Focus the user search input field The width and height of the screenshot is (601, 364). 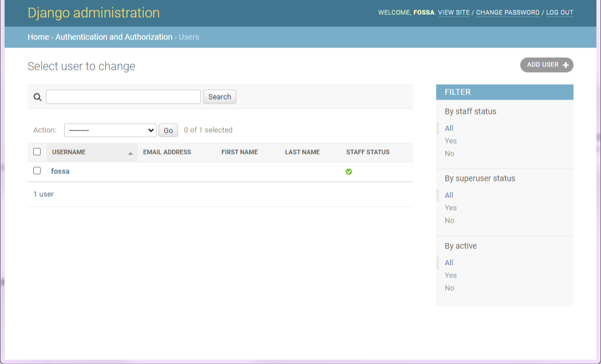click(123, 97)
